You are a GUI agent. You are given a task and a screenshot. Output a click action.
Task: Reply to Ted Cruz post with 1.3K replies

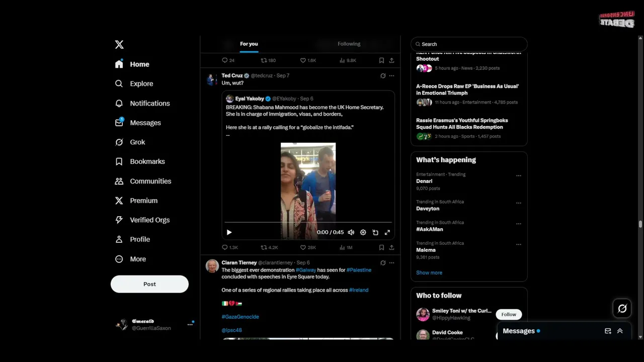[229, 247]
